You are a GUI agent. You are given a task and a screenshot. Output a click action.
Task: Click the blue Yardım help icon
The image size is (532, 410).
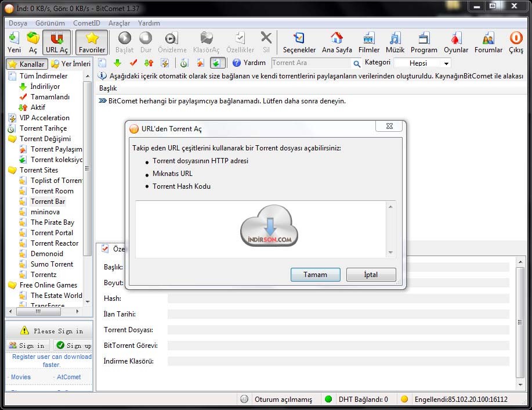(x=237, y=63)
